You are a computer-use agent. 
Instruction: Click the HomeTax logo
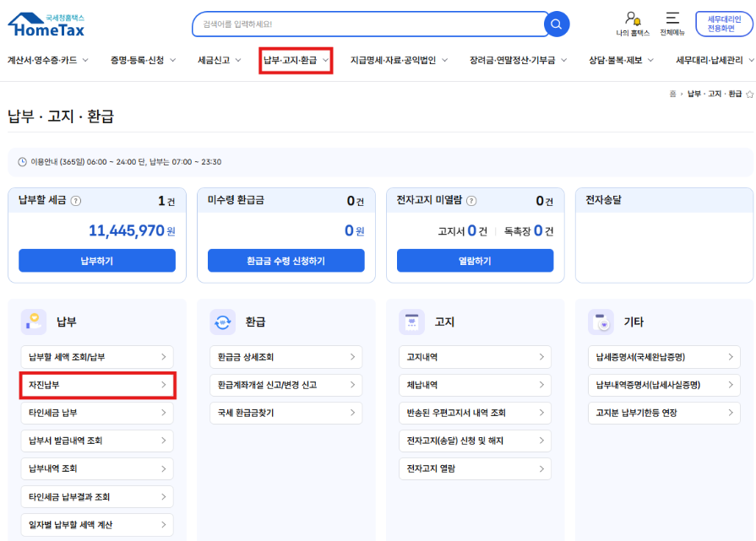tap(46, 25)
